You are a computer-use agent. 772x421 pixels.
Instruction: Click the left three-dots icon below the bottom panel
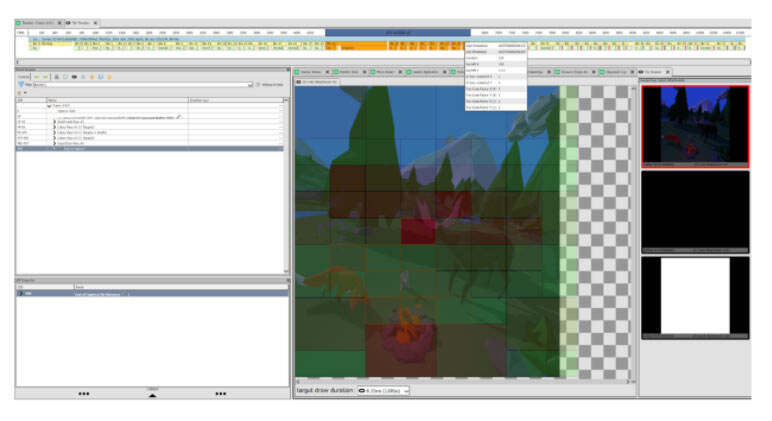tap(84, 393)
